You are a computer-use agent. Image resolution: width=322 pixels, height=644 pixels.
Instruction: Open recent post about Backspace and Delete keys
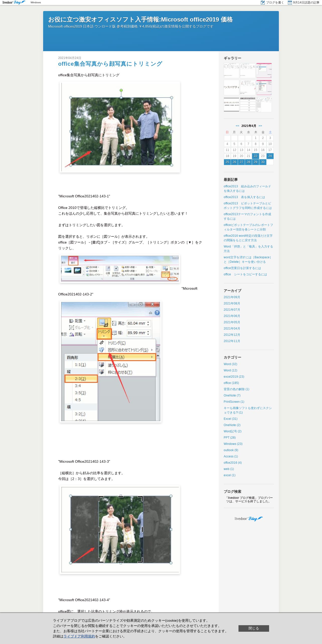(x=248, y=260)
